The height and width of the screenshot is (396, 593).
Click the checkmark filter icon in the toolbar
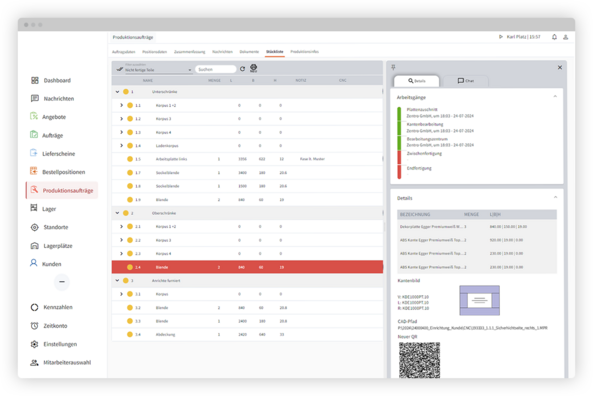(x=120, y=69)
